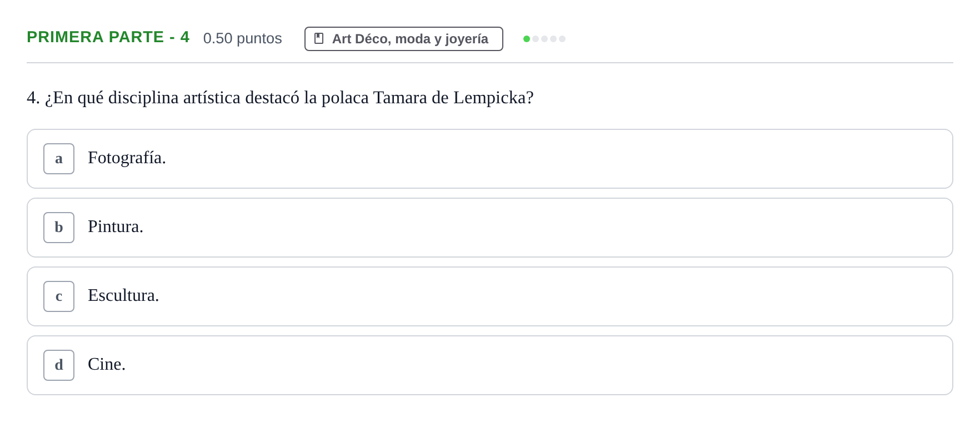The height and width of the screenshot is (423, 980).
Task: Click the last gray progress dot
Action: 562,39
